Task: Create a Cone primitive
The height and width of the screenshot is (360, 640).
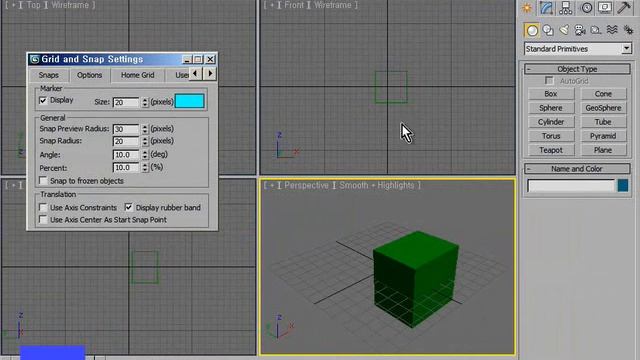Action: 603,94
